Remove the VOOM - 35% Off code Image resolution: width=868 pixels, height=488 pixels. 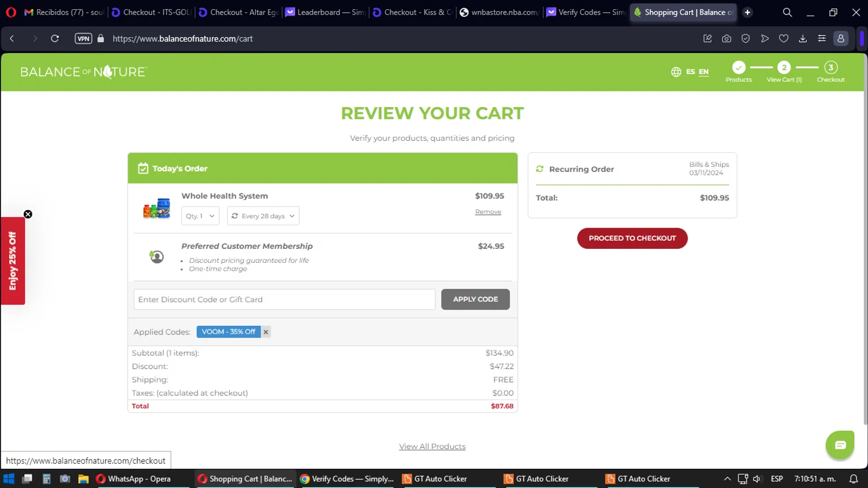click(x=266, y=332)
